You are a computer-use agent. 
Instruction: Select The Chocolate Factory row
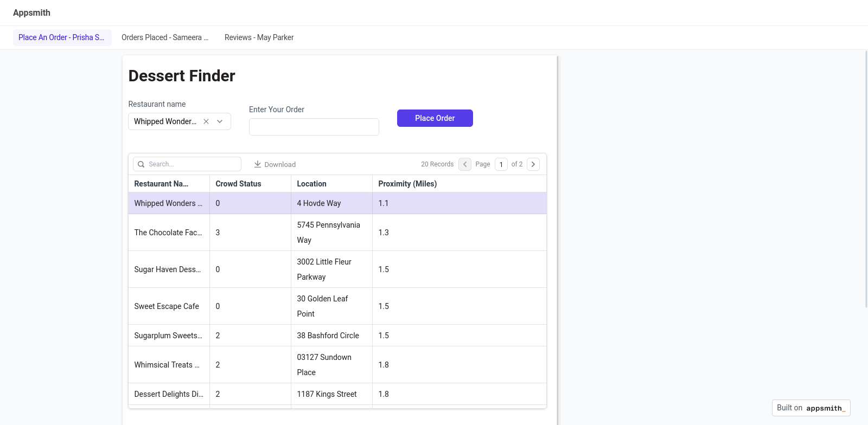pyautogui.click(x=168, y=233)
